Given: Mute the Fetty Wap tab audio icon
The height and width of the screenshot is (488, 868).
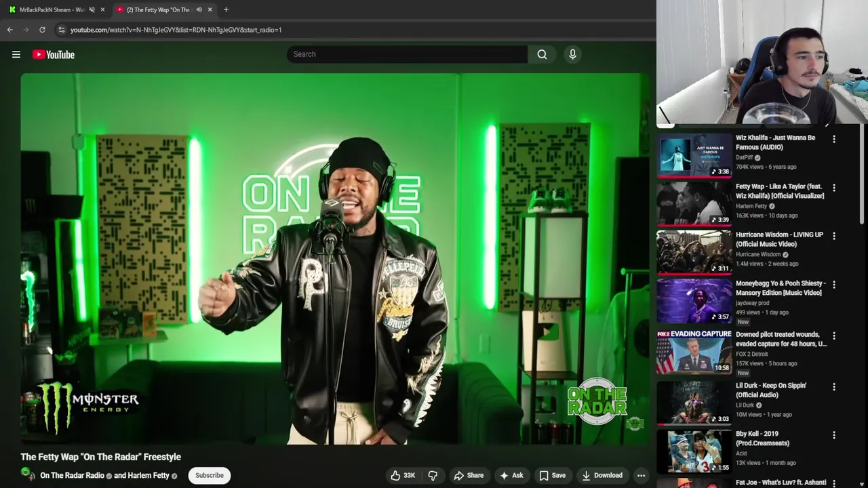Looking at the screenshot, I should 199,9.
